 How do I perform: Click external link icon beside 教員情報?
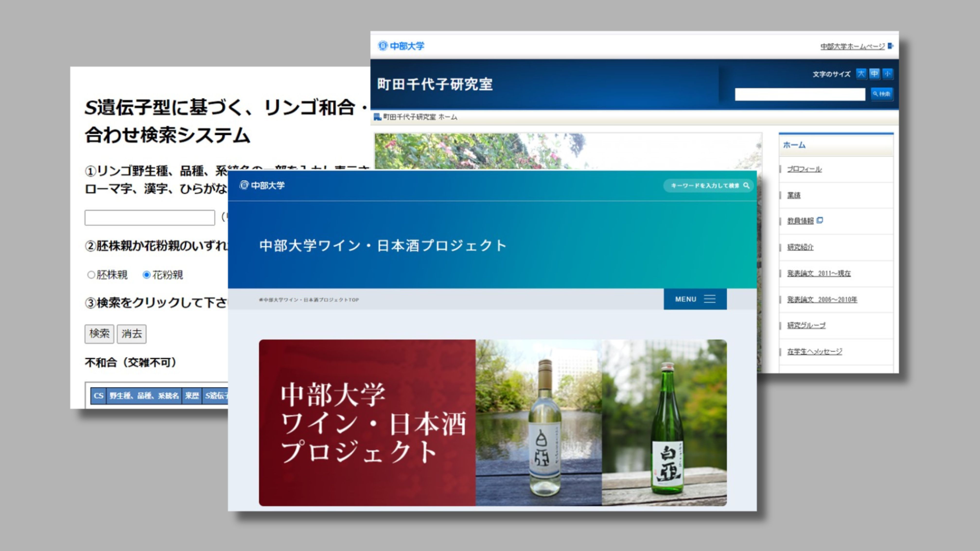point(820,220)
